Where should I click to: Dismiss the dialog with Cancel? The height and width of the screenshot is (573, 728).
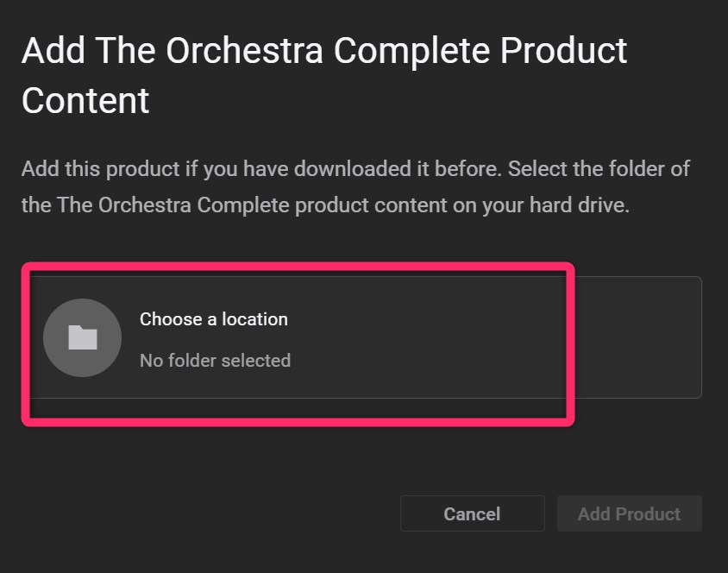click(x=472, y=513)
